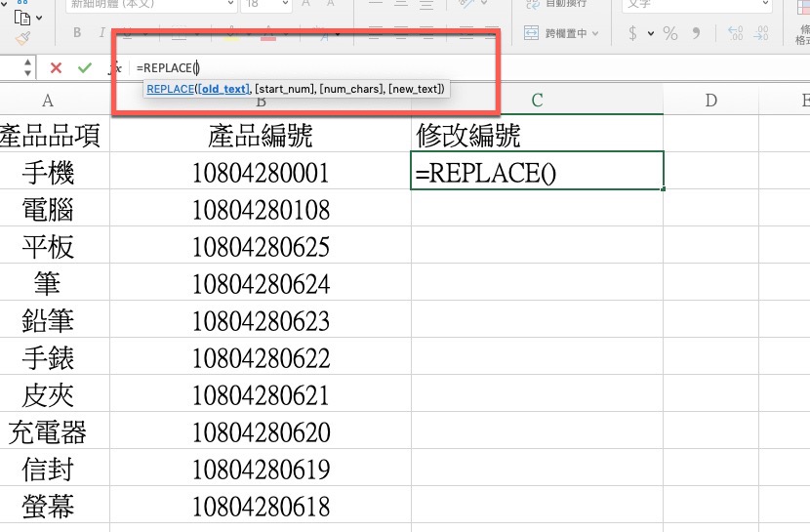The width and height of the screenshot is (810, 532).
Task: Select the cell 手錶
Action: click(x=55, y=357)
